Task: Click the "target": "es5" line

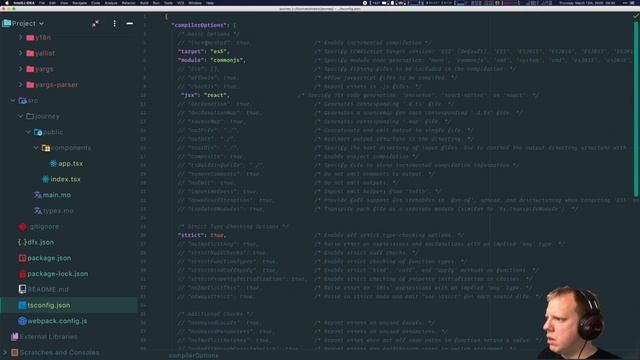Action: (x=204, y=51)
